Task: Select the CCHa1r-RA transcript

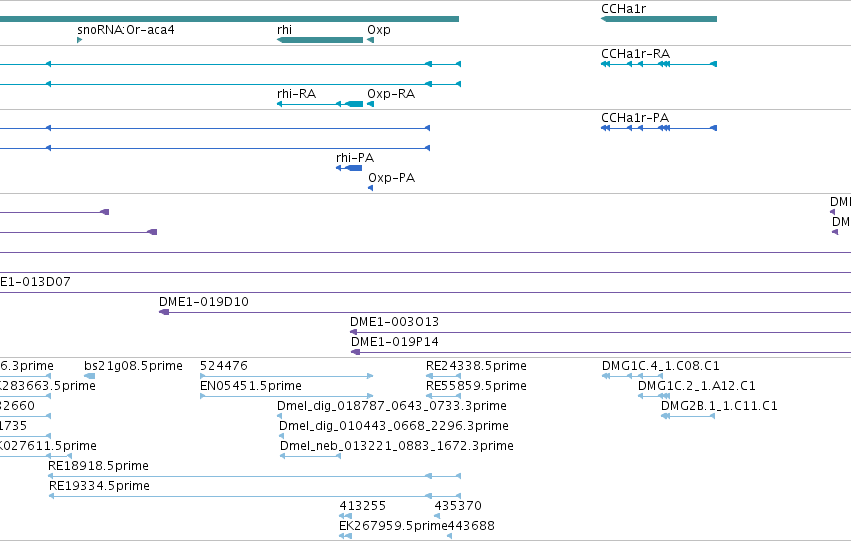Action: (659, 64)
